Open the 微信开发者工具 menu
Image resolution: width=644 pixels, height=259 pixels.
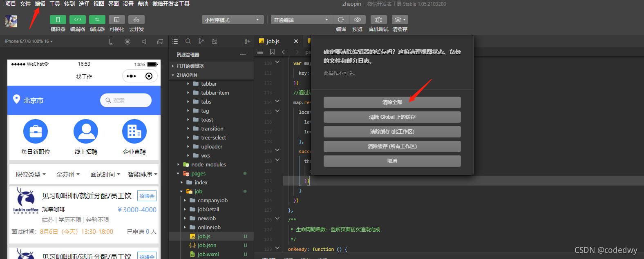point(171,4)
